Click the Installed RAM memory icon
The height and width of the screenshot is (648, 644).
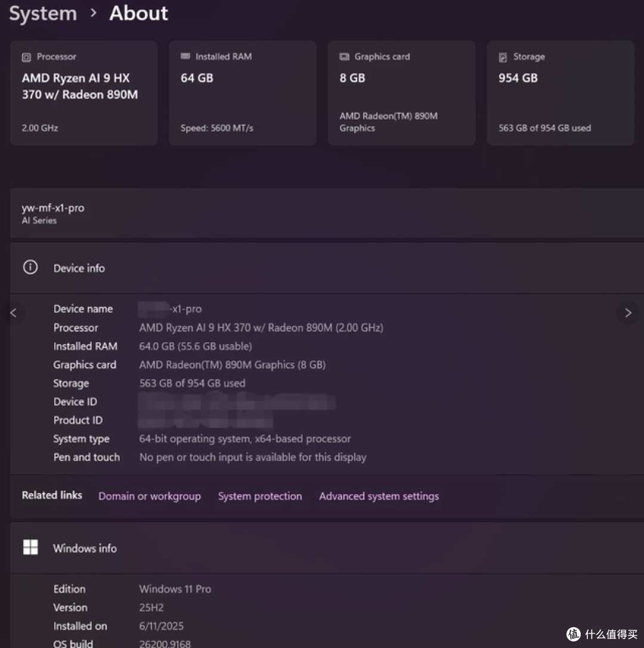185,56
